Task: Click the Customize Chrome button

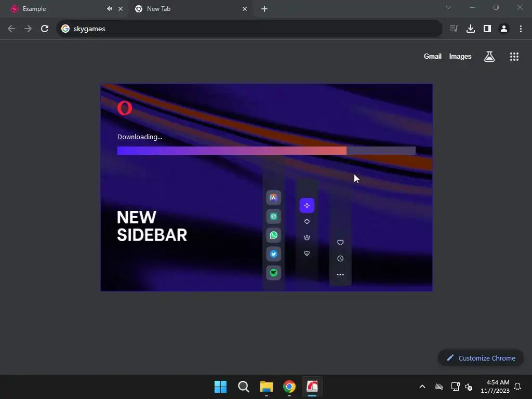Action: click(x=481, y=358)
